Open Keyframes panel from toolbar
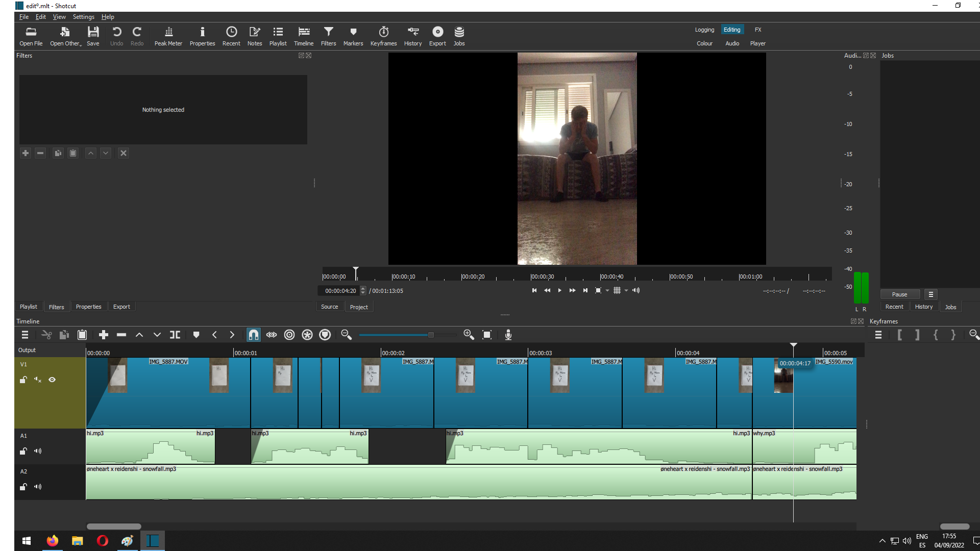 point(383,36)
